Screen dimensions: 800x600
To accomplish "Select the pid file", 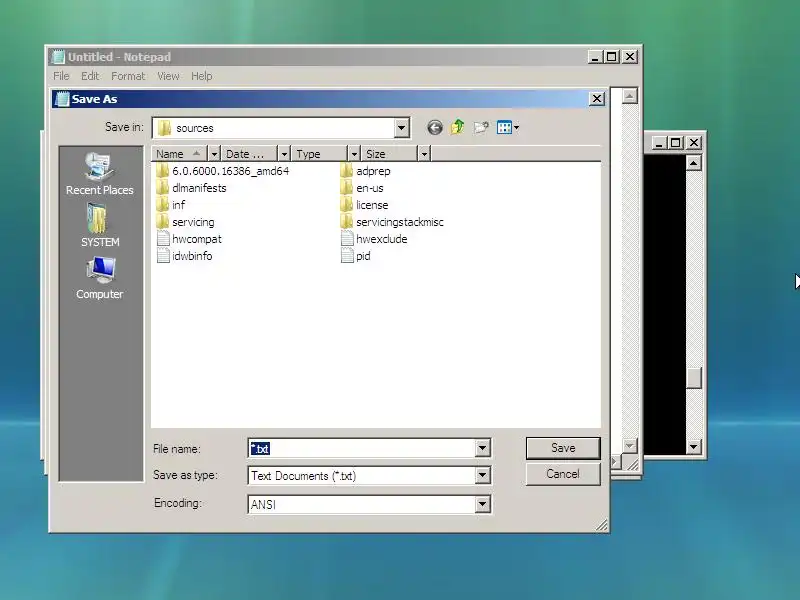I will click(356, 256).
